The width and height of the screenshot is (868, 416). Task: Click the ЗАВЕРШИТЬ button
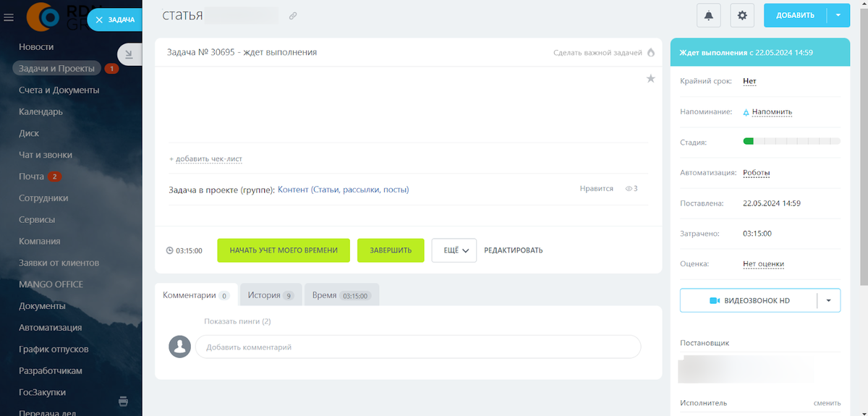(391, 250)
